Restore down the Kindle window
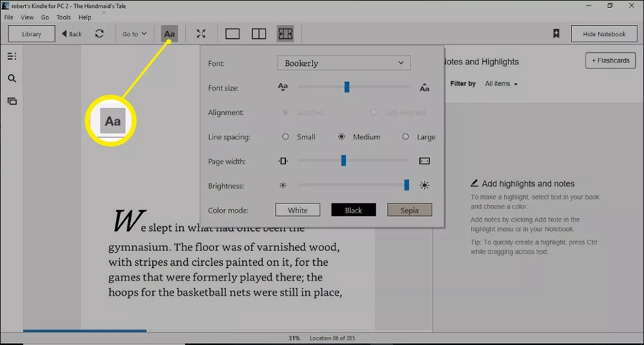The height and width of the screenshot is (345, 644). click(x=610, y=6)
